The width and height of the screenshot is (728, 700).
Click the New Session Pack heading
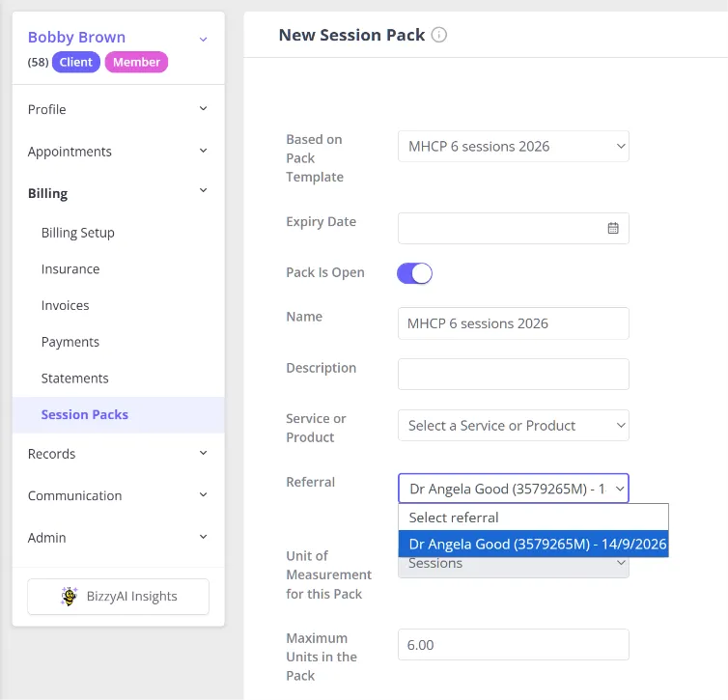click(351, 36)
